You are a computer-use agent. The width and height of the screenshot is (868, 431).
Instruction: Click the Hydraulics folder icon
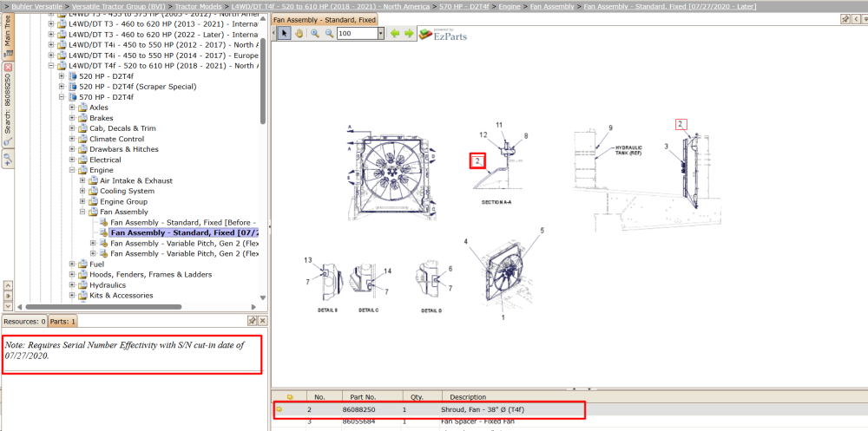[83, 285]
